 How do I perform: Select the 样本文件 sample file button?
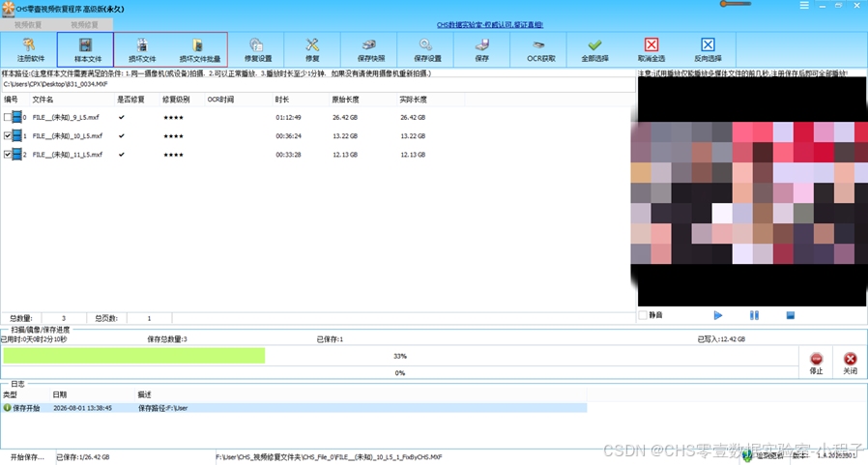tap(86, 50)
